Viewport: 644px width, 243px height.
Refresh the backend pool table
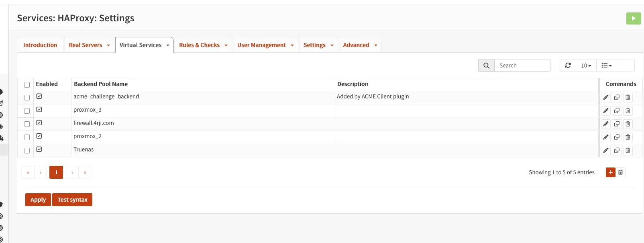point(568,65)
